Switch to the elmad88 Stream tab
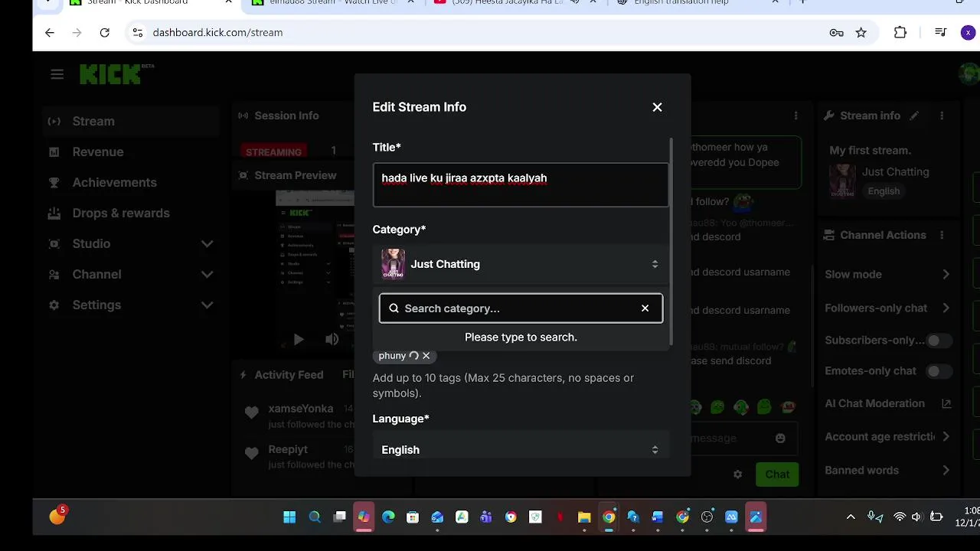The width and height of the screenshot is (980, 551). tap(335, 3)
